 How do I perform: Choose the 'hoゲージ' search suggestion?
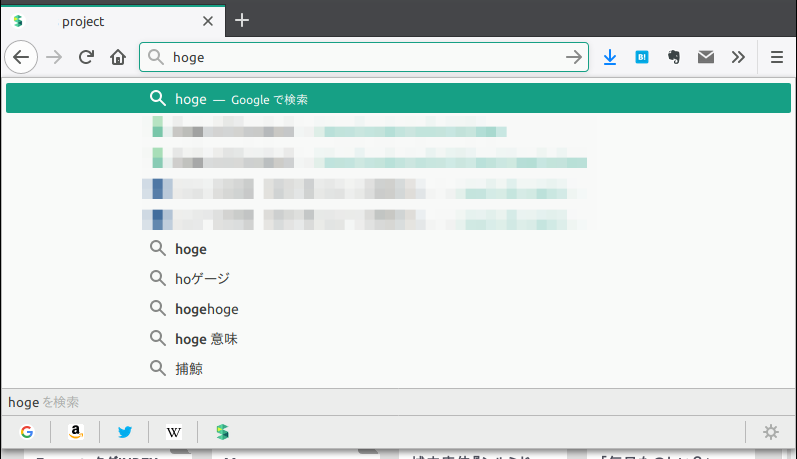point(398,279)
